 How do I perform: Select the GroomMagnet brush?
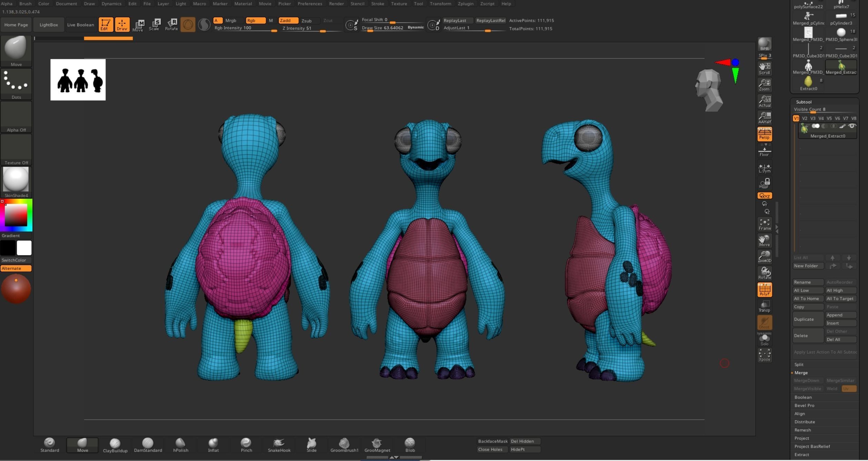click(377, 445)
